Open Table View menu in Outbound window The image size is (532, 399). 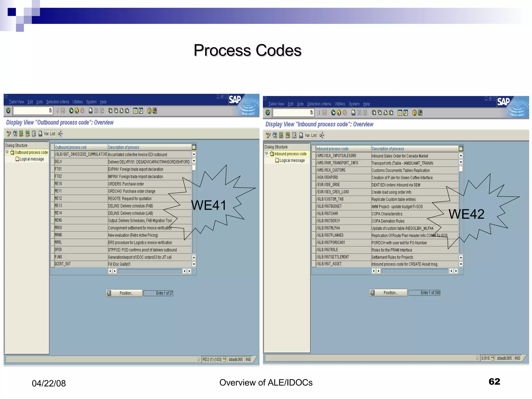[17, 102]
